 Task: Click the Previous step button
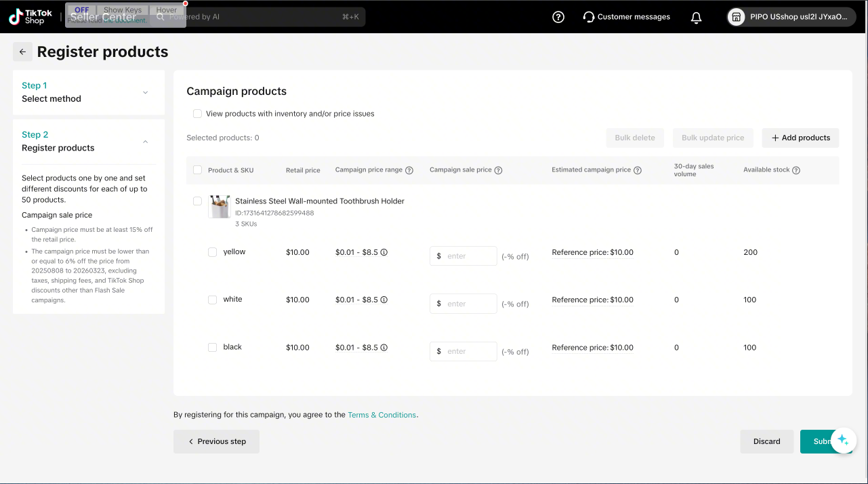(x=216, y=441)
